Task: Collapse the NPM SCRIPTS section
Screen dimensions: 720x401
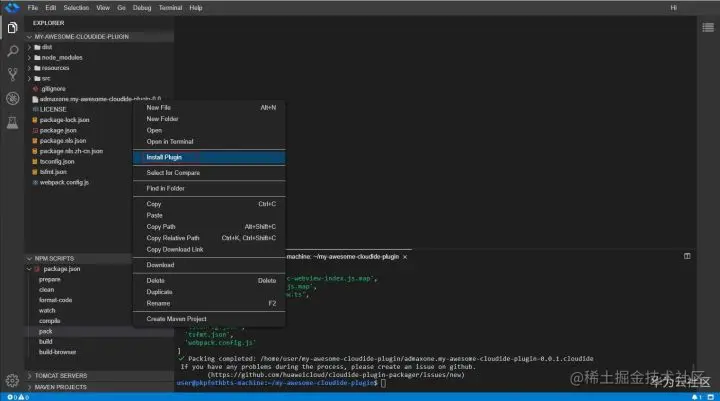Action: (x=29, y=259)
